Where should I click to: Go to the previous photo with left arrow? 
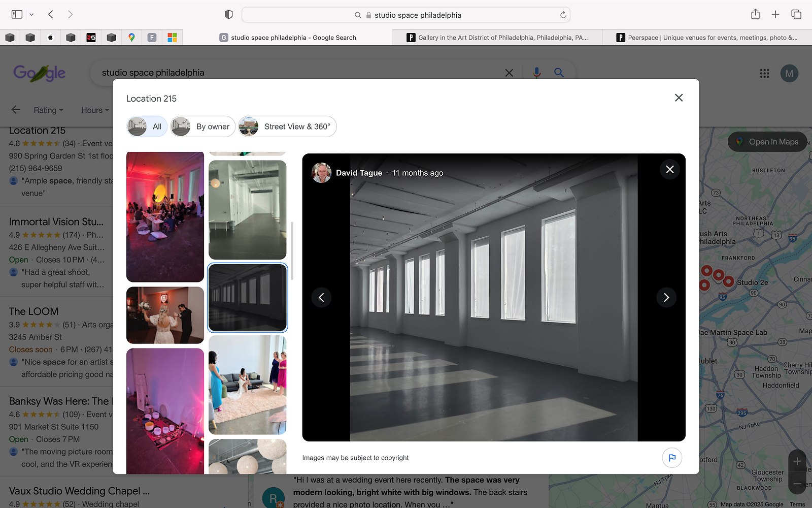321,298
